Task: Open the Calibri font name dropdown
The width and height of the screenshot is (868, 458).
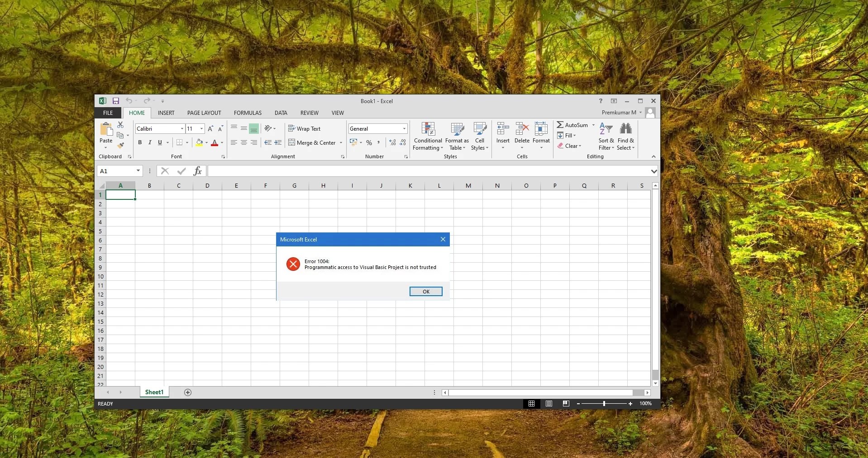Action: [x=182, y=129]
